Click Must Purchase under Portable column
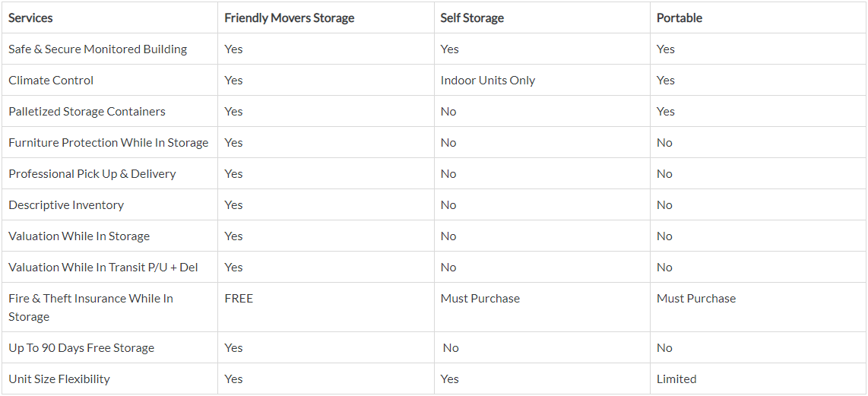Viewport: 868px width, 396px height. tap(696, 298)
